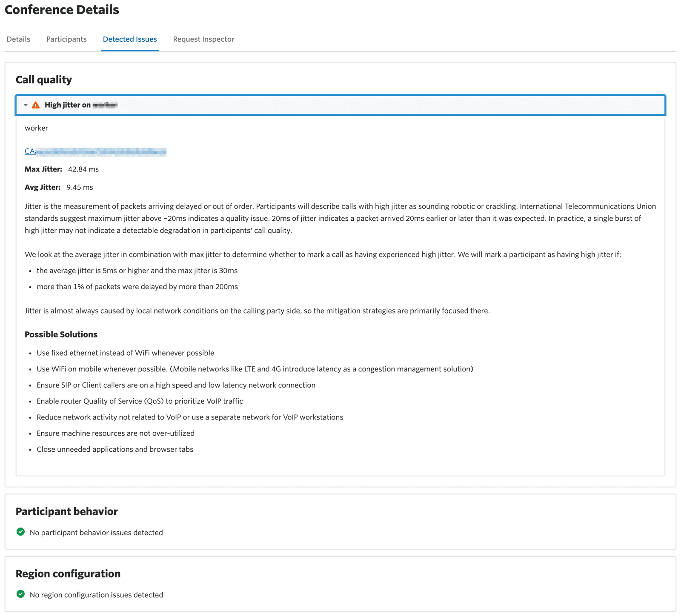Open the blurred CA call SID link
This screenshot has height=616, width=681.
(95, 151)
